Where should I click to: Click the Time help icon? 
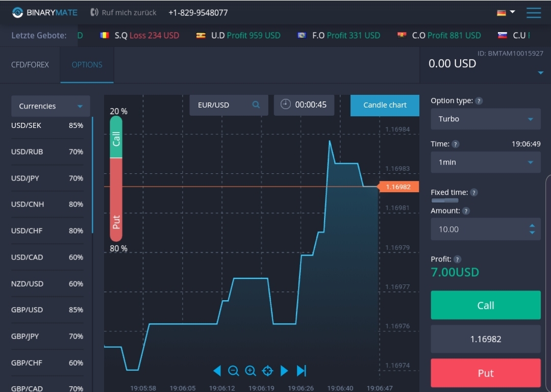pos(455,144)
